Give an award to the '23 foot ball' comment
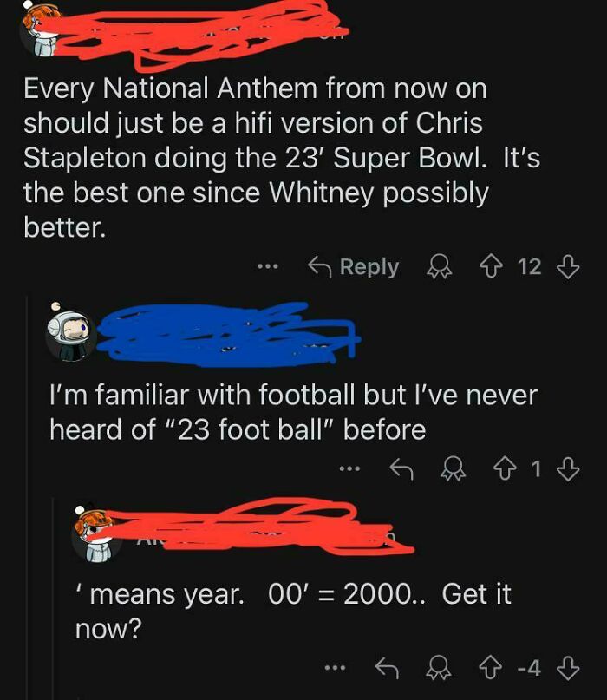The width and height of the screenshot is (607, 700). click(453, 468)
